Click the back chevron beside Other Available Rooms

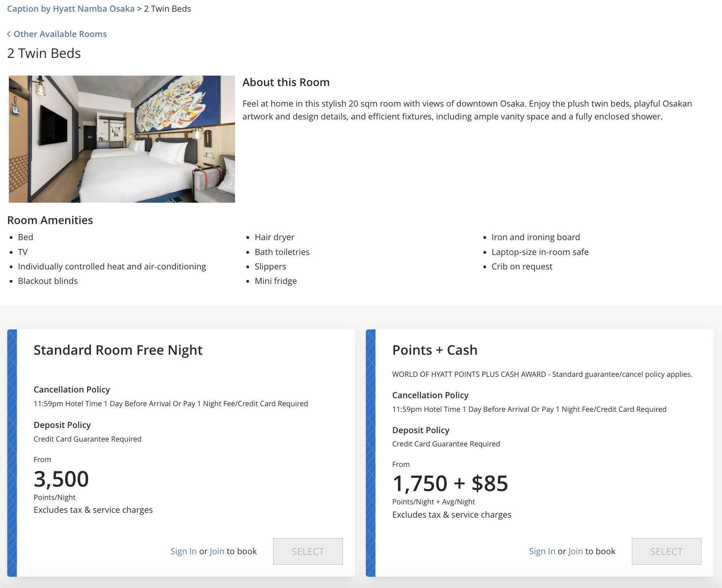[x=9, y=34]
